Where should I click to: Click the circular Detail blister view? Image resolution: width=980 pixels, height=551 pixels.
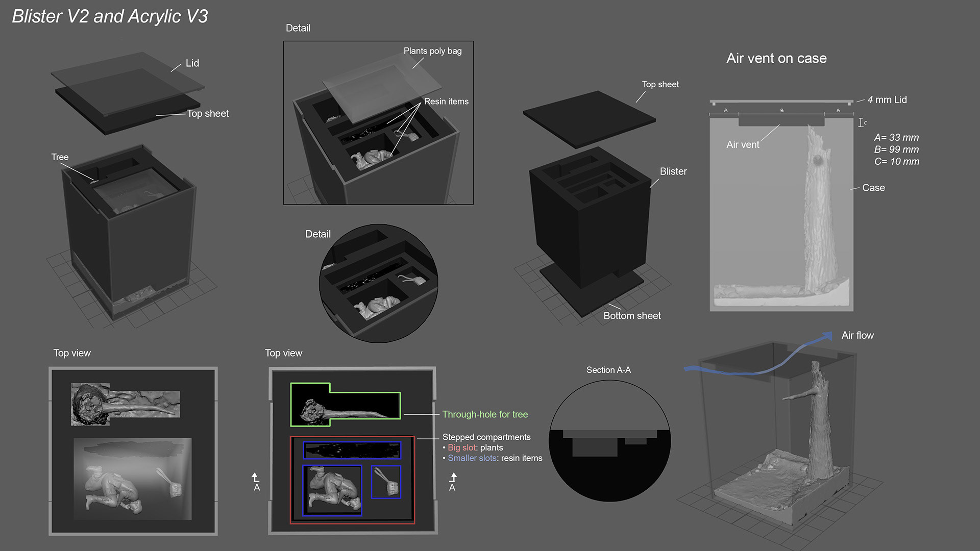pyautogui.click(x=378, y=284)
